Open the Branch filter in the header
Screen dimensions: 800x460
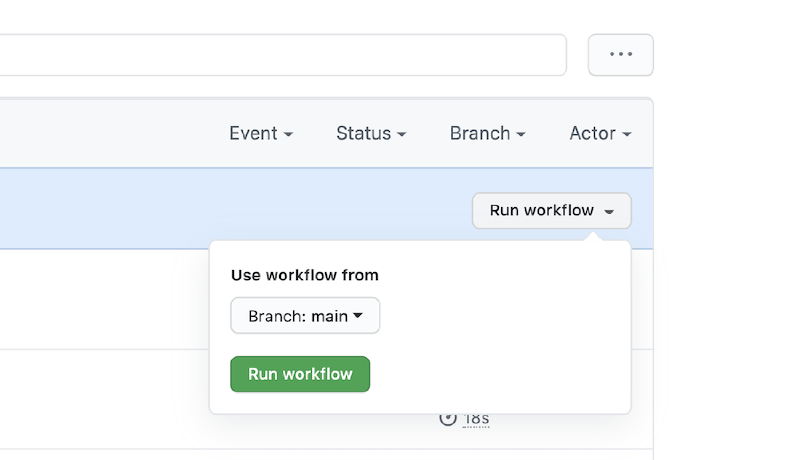[487, 133]
